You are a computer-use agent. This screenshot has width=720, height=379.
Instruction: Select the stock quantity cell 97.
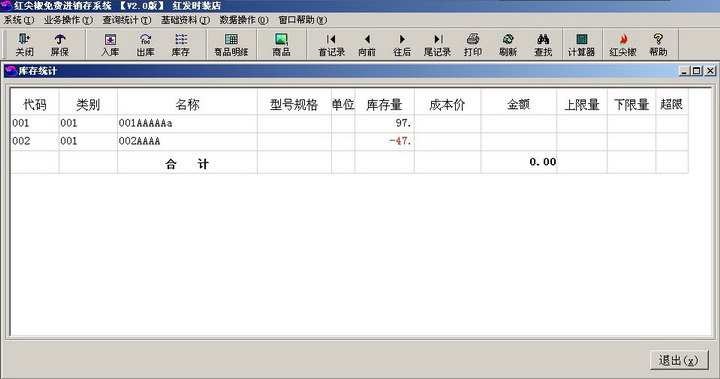[x=384, y=124]
